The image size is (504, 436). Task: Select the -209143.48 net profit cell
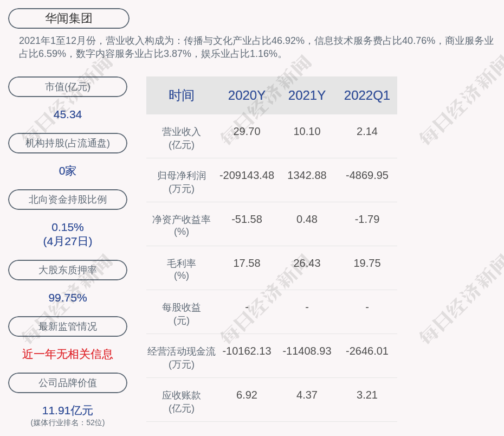click(x=247, y=175)
